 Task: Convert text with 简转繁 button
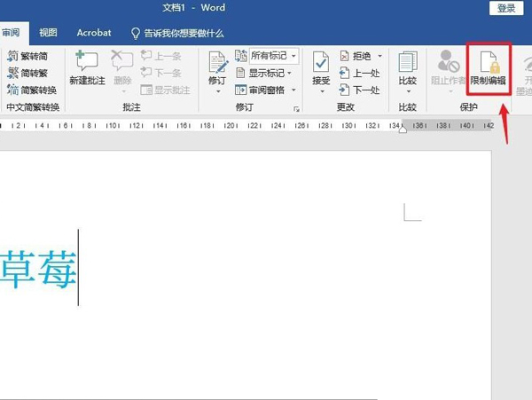[32, 73]
